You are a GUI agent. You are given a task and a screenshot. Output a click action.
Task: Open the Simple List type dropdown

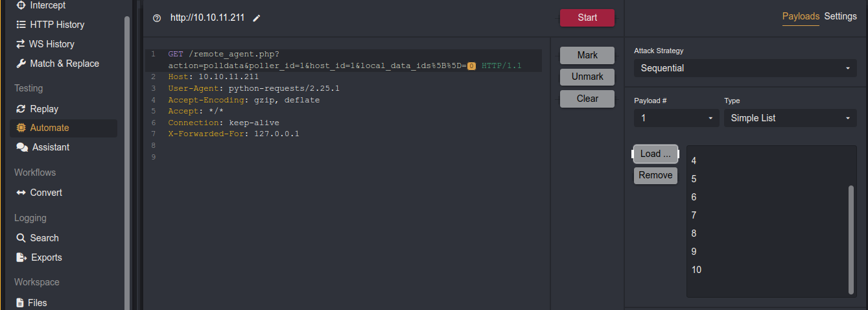pyautogui.click(x=790, y=118)
